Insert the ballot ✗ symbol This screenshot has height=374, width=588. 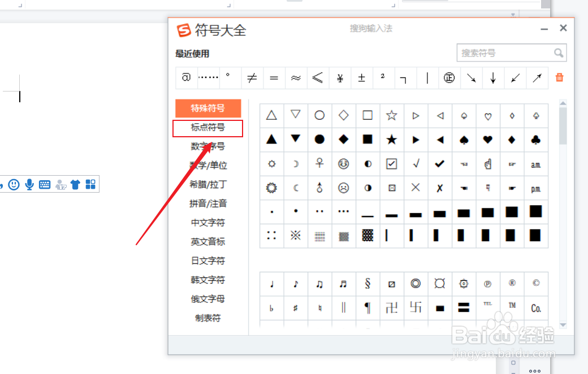[439, 188]
